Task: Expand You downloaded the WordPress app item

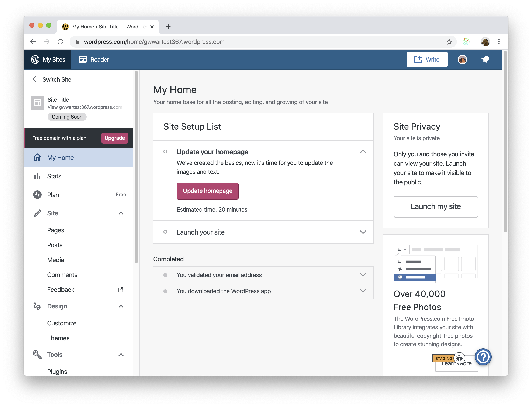Action: tap(363, 291)
